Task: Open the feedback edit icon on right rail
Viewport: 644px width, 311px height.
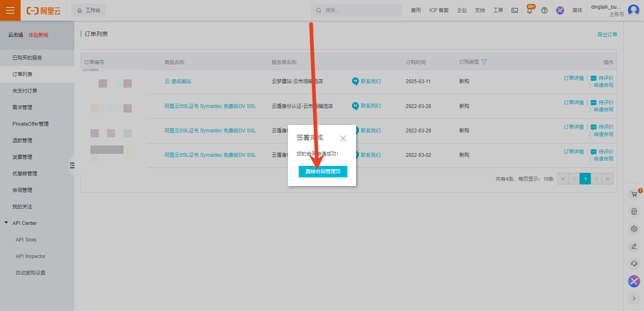Action: [634, 246]
